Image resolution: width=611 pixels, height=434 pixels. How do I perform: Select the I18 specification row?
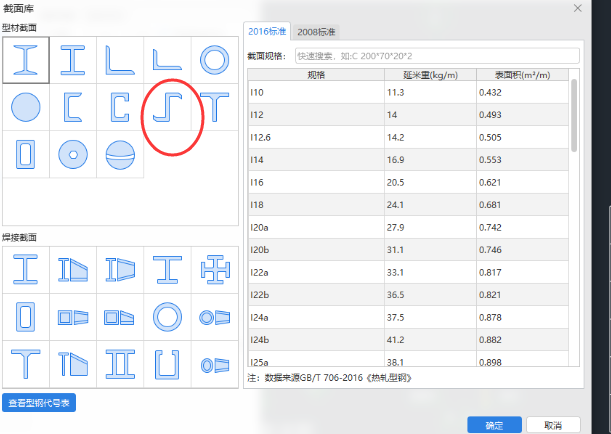(408, 205)
